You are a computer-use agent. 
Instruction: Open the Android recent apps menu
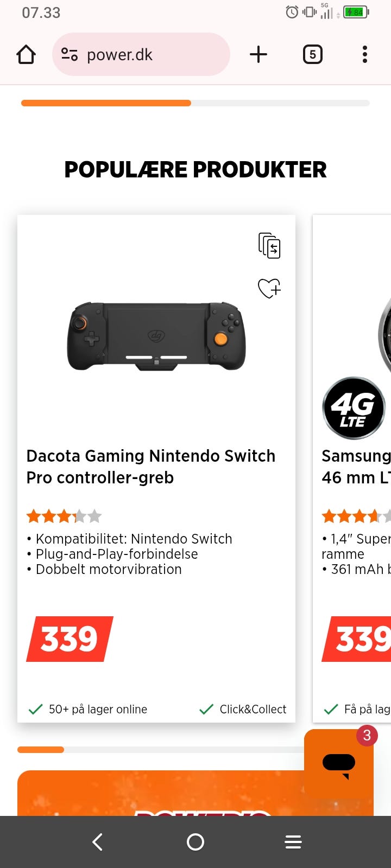coord(293,842)
